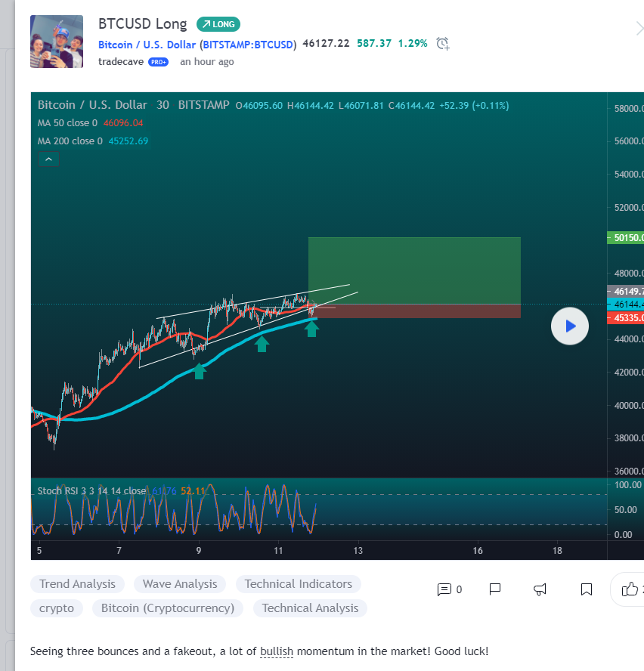644x671 pixels.
Task: Go to next idea with right chevron
Action: coord(639,29)
